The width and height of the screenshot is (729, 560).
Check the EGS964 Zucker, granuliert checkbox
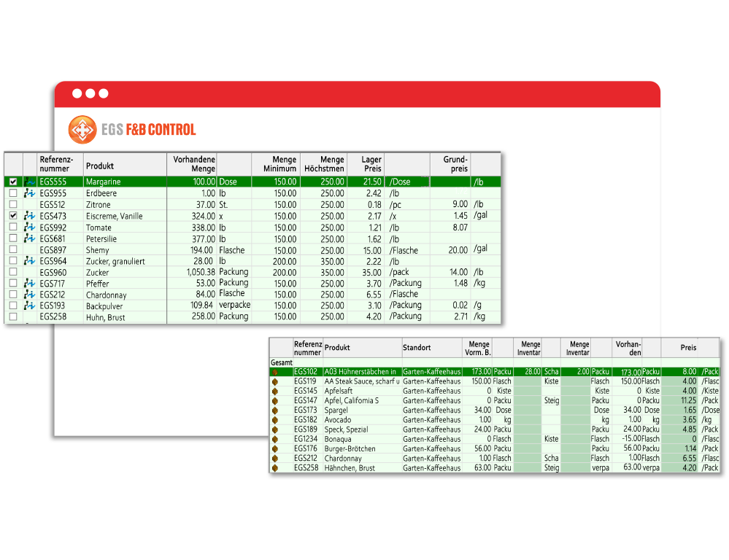pyautogui.click(x=13, y=261)
